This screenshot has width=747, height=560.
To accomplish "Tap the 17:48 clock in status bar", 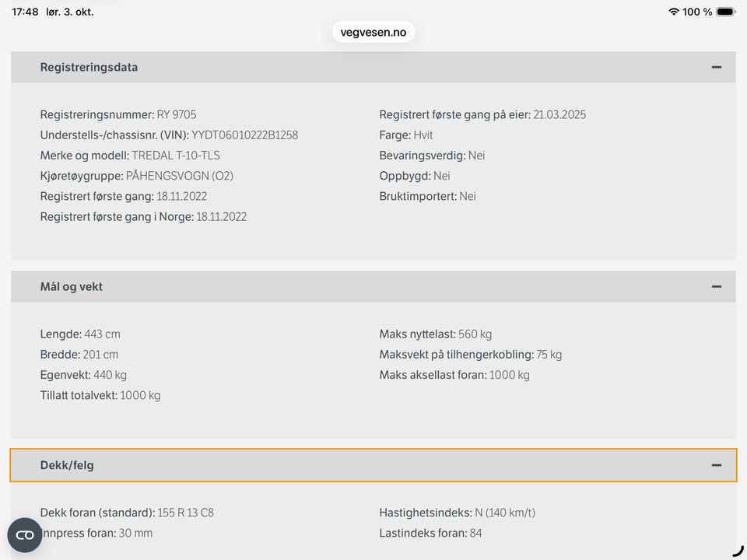I will 25,12.
